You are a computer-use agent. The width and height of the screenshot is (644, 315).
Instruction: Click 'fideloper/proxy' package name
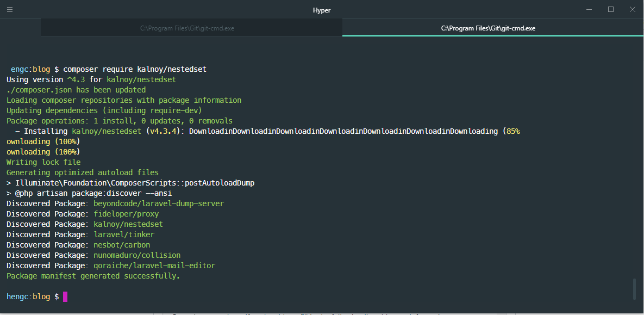[126, 214]
